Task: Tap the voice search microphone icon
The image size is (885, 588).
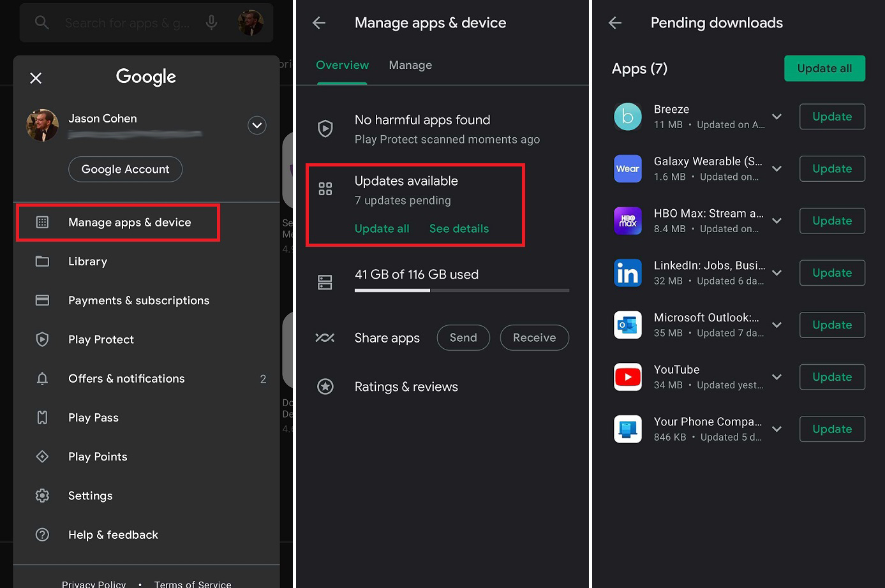Action: pyautogui.click(x=211, y=22)
